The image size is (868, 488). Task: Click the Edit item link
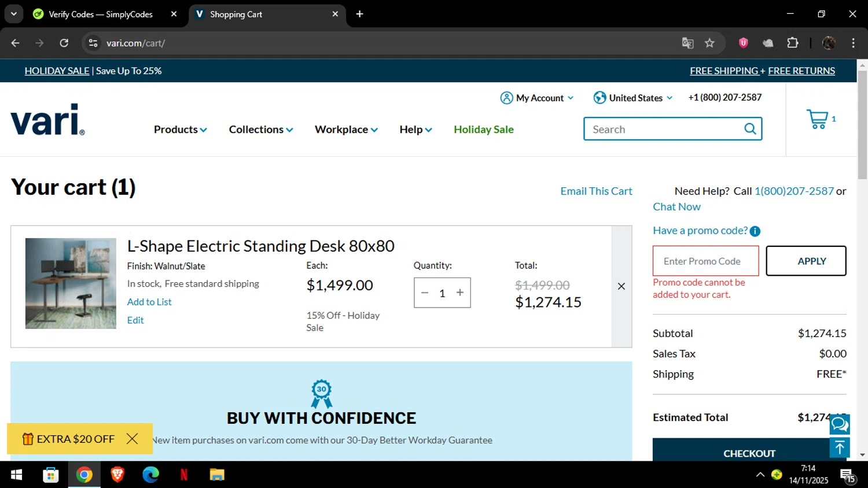(135, 320)
